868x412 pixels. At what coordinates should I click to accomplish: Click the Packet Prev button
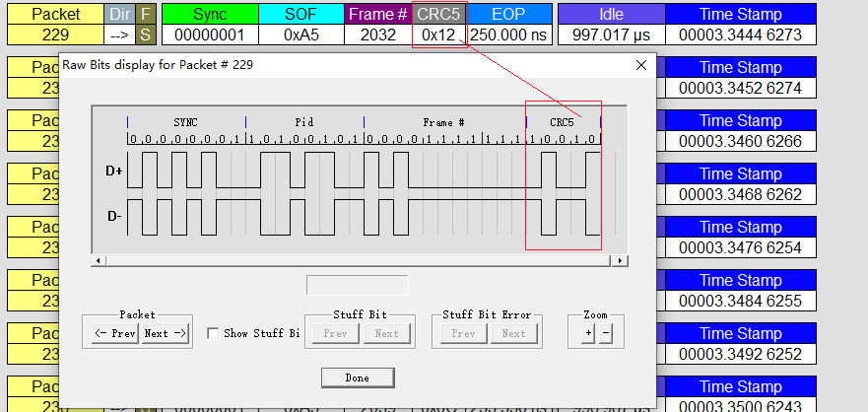[115, 333]
